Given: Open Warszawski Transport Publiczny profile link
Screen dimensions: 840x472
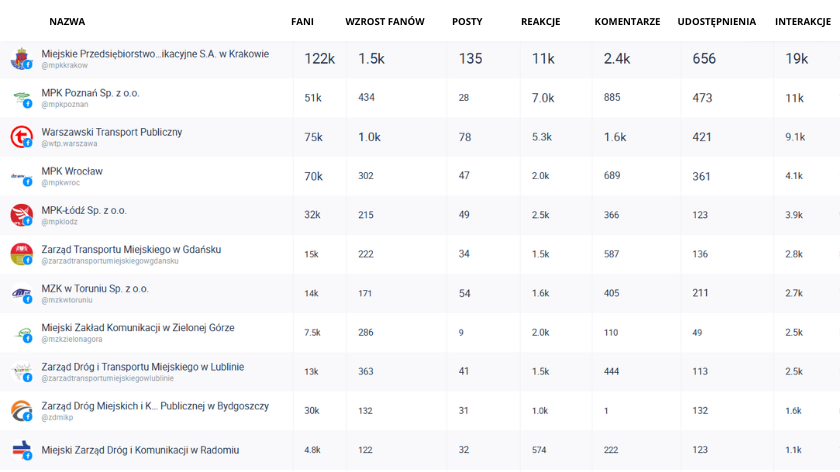Looking at the screenshot, I should tap(112, 132).
